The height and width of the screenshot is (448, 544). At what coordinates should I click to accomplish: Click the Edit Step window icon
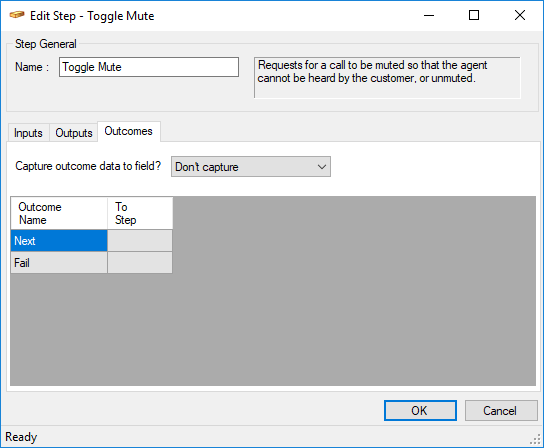[x=17, y=15]
